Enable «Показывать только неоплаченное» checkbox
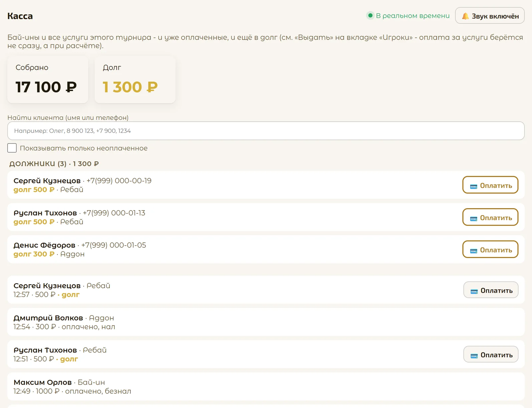This screenshot has width=532, height=408. click(x=12, y=148)
